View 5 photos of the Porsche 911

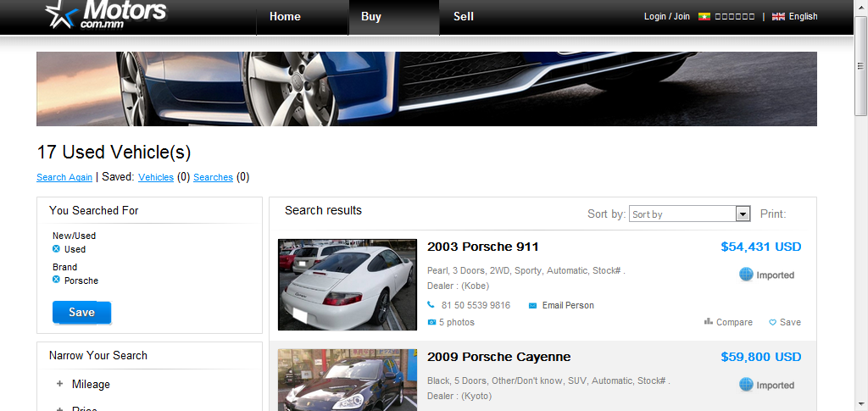coord(457,323)
